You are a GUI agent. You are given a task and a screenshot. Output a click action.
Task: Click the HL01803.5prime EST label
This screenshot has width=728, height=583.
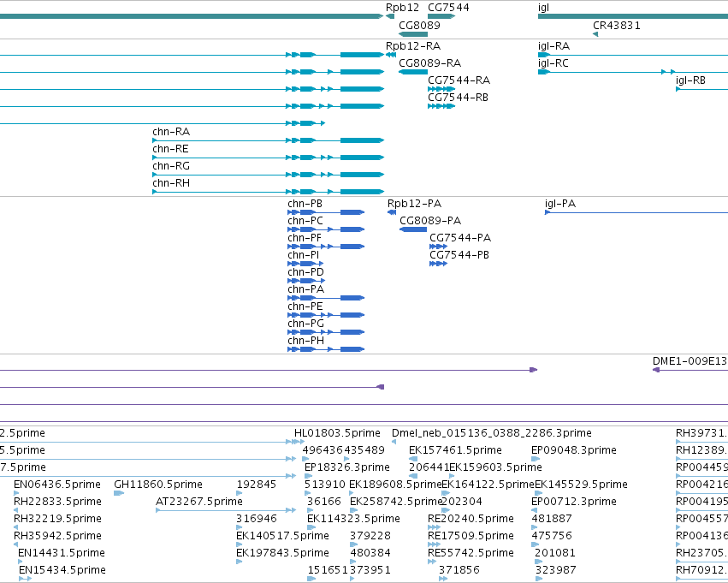pos(337,433)
